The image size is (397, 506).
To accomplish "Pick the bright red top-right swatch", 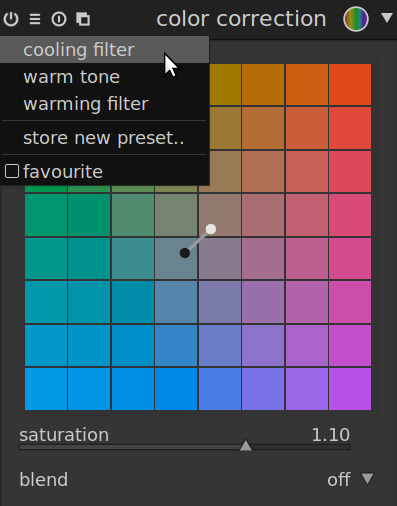I will pyautogui.click(x=350, y=85).
